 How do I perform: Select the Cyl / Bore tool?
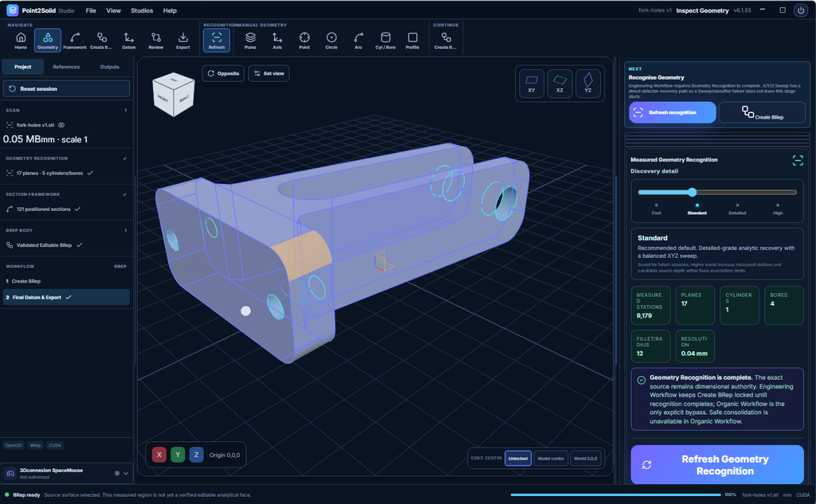point(386,41)
